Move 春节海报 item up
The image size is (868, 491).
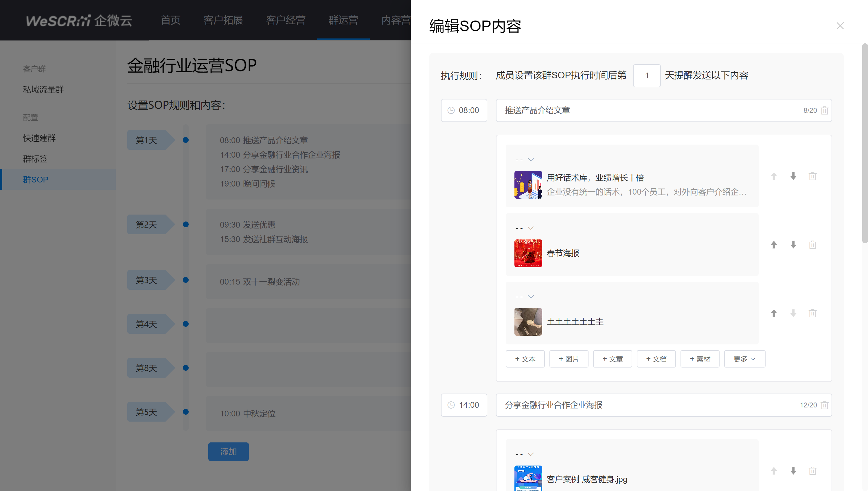[774, 245]
